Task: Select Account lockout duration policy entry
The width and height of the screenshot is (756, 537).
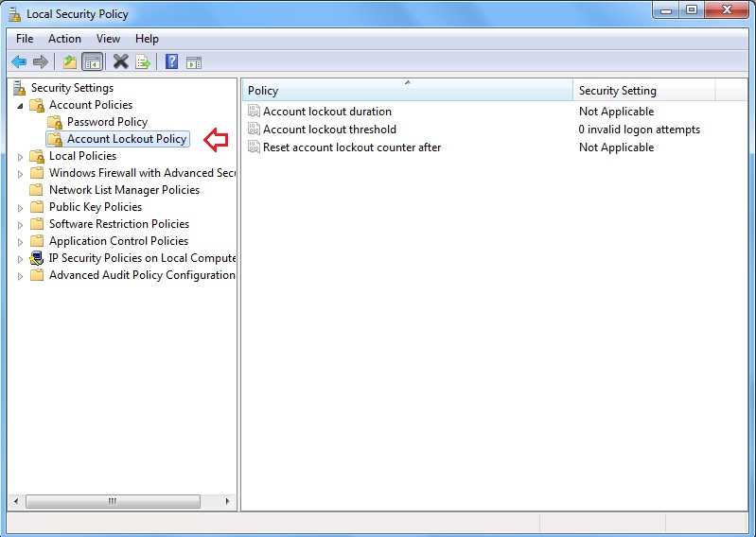Action: tap(326, 112)
